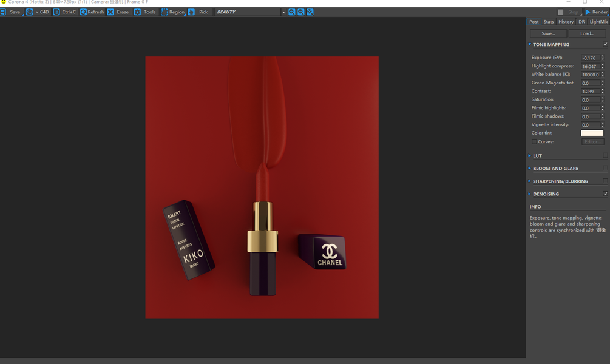Click the Save... post settings button

point(548,33)
